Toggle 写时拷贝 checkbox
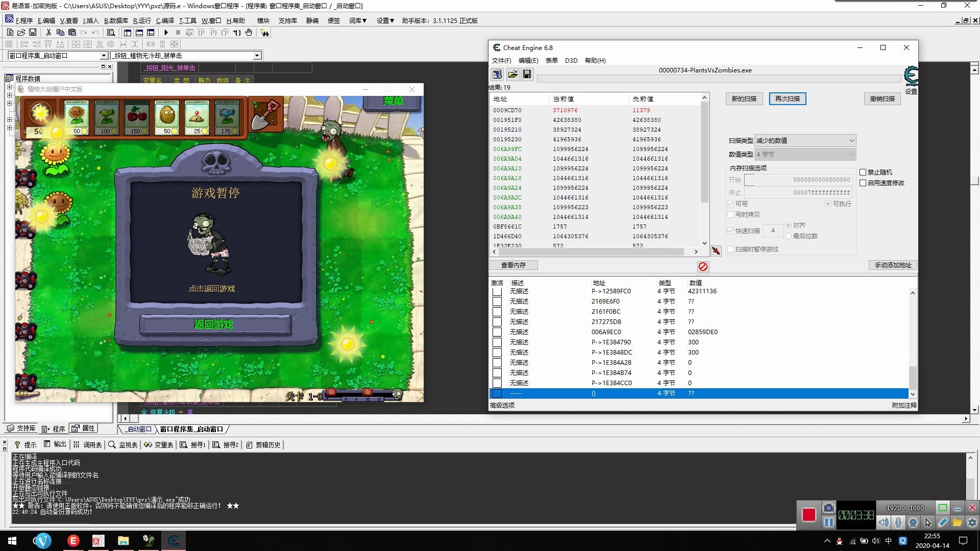Image resolution: width=980 pixels, height=551 pixels. [x=731, y=215]
